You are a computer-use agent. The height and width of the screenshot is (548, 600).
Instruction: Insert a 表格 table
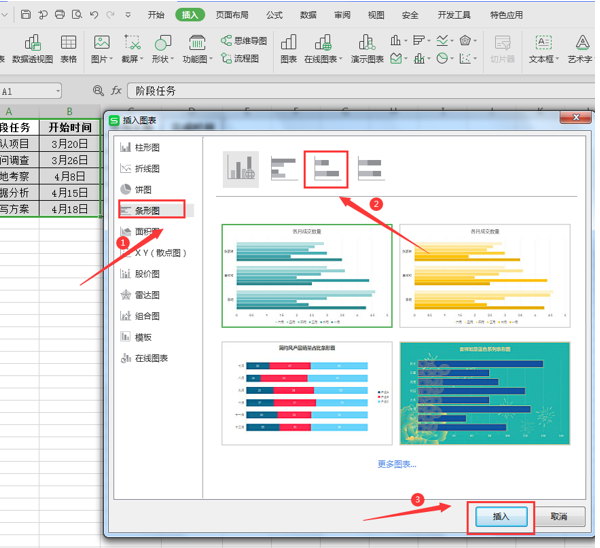(x=68, y=49)
